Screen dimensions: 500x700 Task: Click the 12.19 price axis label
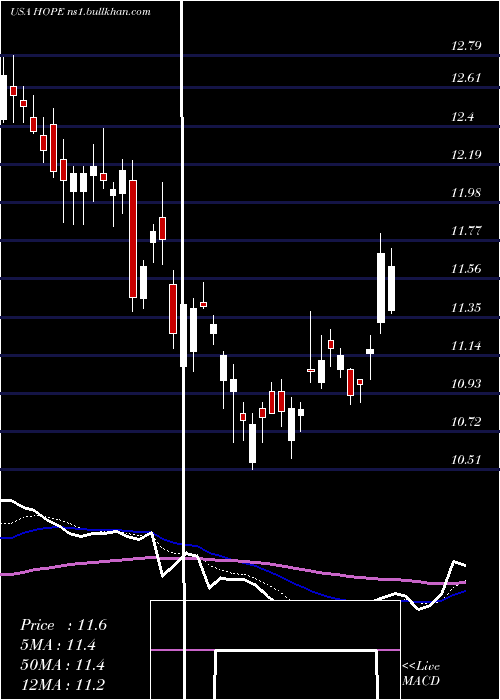(467, 155)
